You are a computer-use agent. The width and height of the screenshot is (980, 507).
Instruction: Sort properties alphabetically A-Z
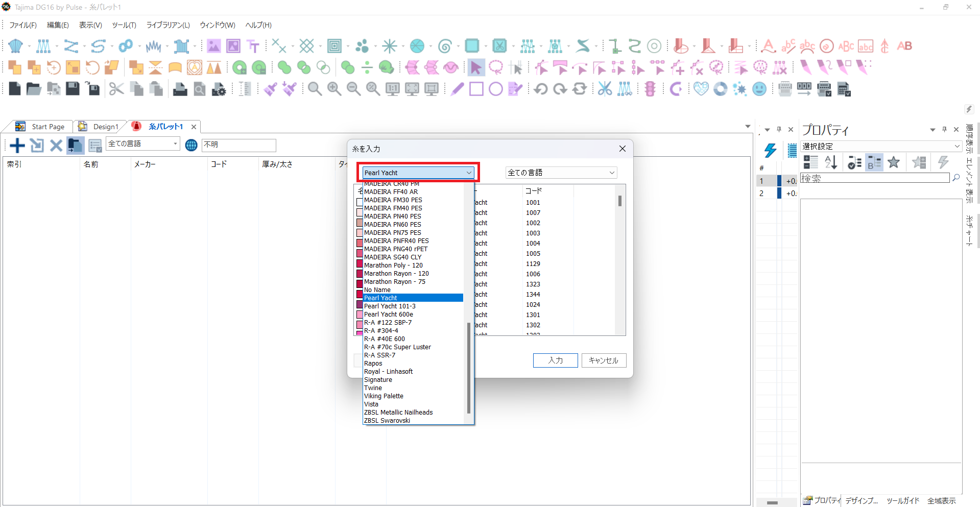[x=831, y=162]
